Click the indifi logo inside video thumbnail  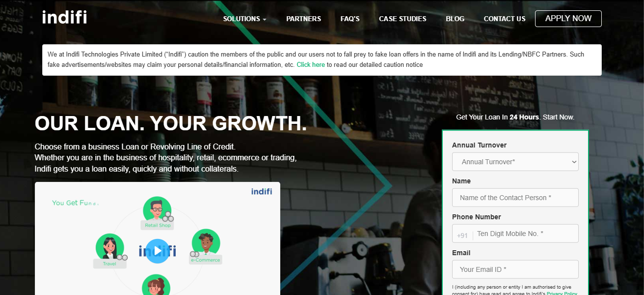click(x=262, y=191)
